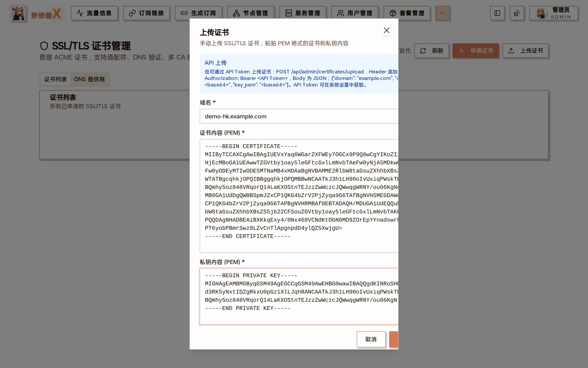Screen dimensions: 588x368
Task: Open 生成订阅 in the top navigation
Action: click(198, 13)
